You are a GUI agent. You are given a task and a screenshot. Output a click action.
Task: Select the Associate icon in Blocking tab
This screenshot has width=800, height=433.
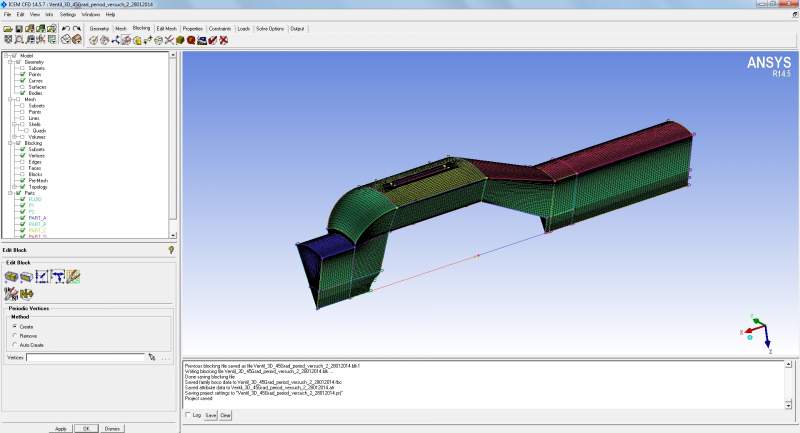137,40
